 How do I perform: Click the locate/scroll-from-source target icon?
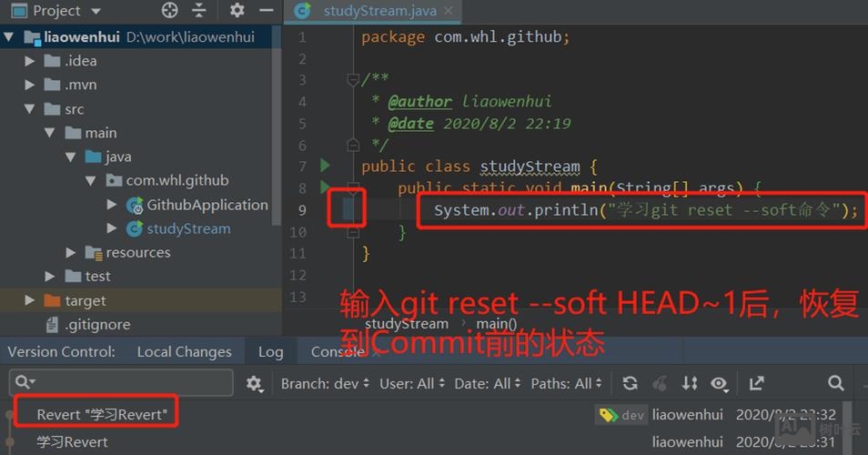coord(170,10)
